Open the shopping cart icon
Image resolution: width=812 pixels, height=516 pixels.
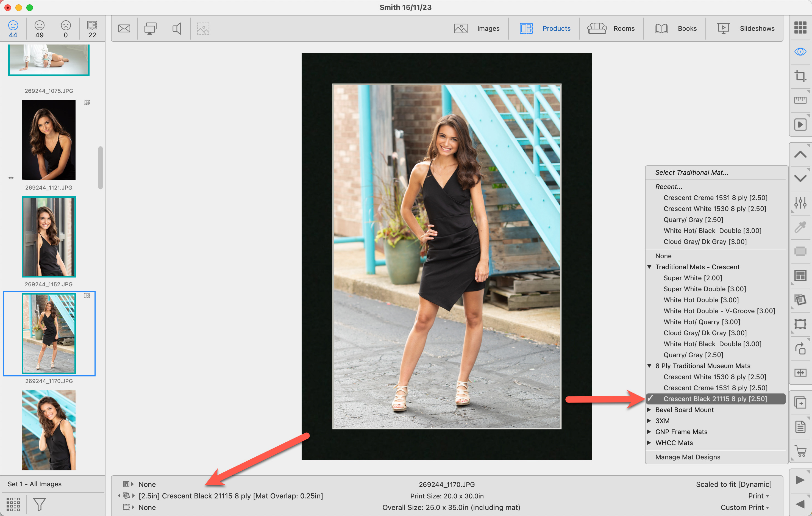(x=800, y=451)
